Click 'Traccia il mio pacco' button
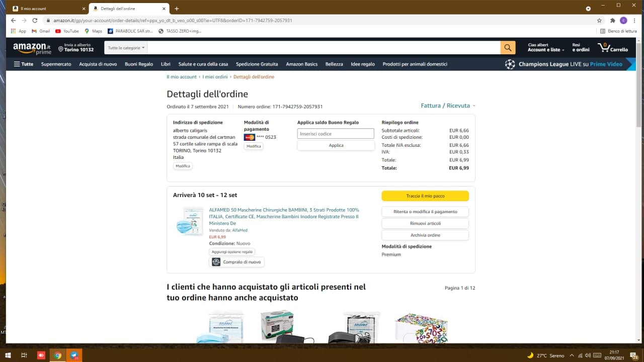 [x=425, y=196]
